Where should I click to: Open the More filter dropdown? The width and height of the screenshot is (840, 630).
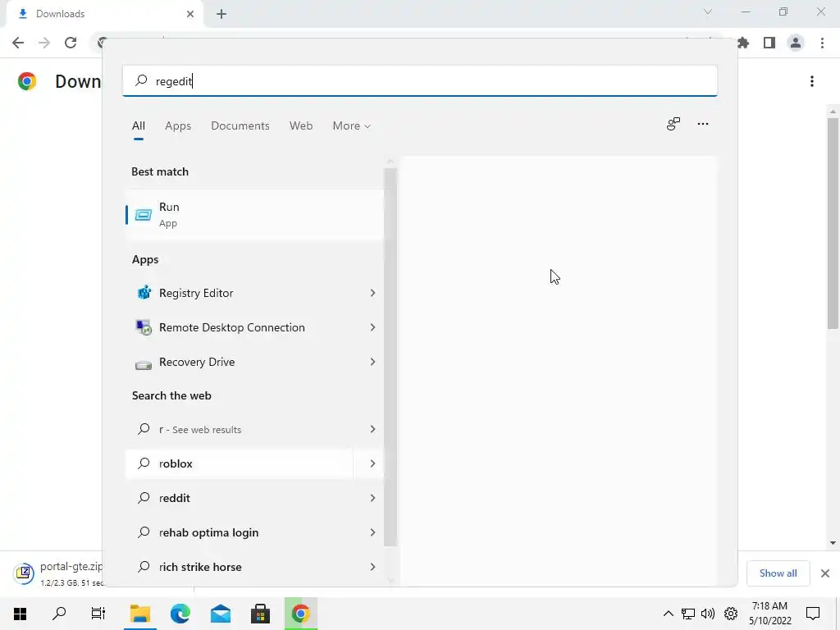pos(351,126)
